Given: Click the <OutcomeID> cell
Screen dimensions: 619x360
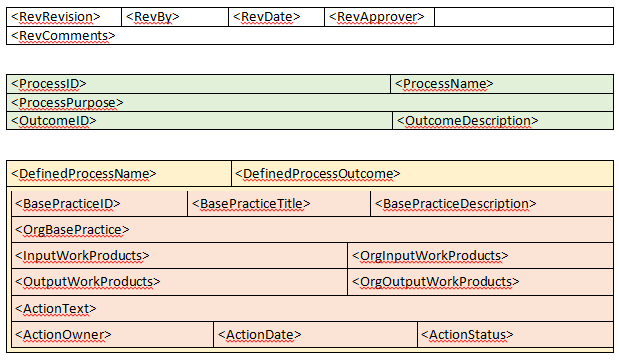Looking at the screenshot, I should pyautogui.click(x=199, y=121).
